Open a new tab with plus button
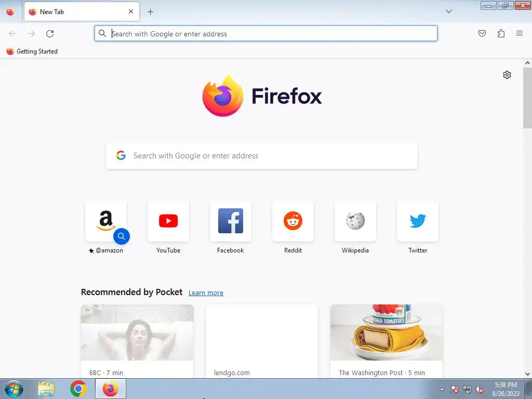Viewport: 532px width, 399px height. [150, 12]
